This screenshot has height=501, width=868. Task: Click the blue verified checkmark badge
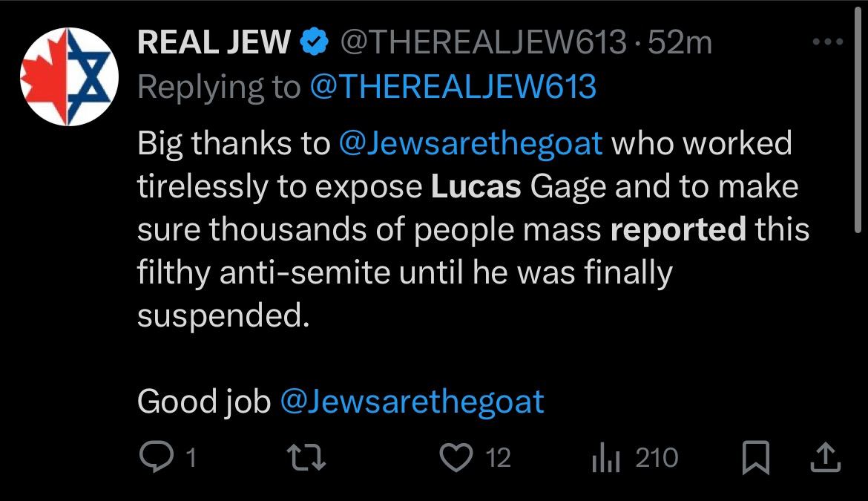pyautogui.click(x=314, y=44)
